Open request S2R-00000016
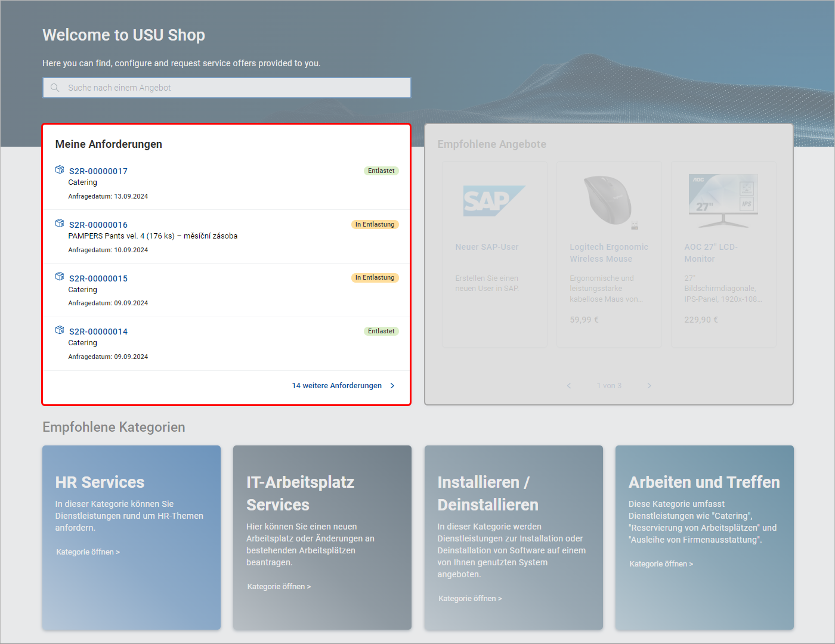The width and height of the screenshot is (835, 644). click(x=98, y=225)
